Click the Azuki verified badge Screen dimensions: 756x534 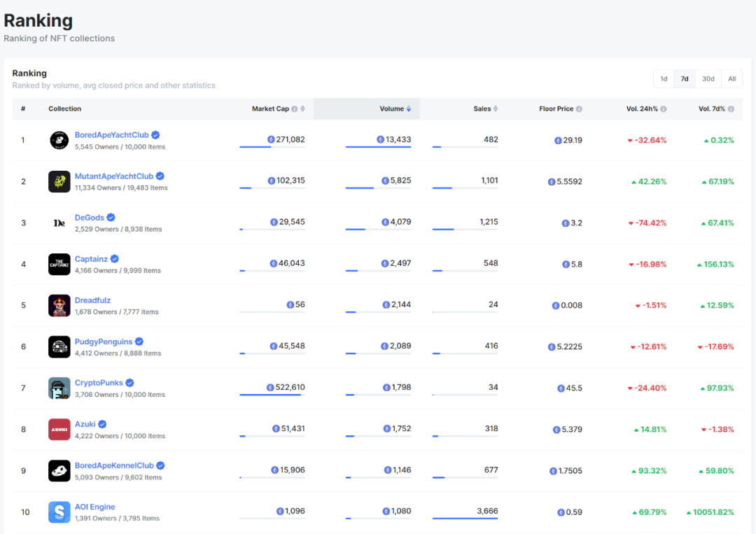tap(102, 424)
